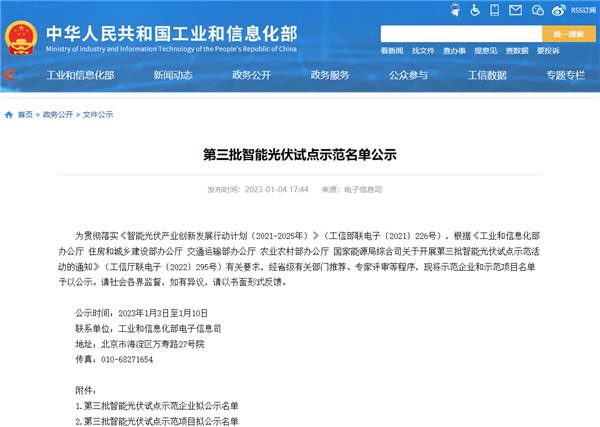This screenshot has width=600, height=427.
Task: Click the mobile phone version icon
Action: [494, 10]
